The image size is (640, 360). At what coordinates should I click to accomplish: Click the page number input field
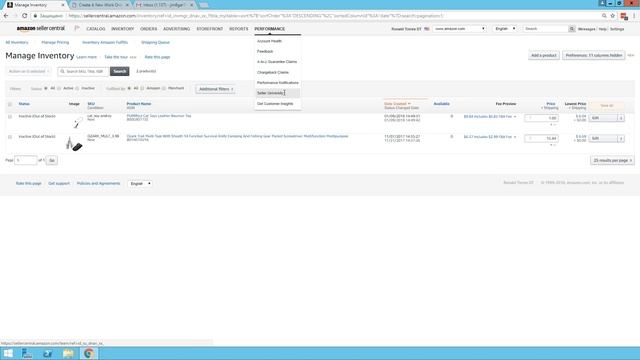click(26, 160)
